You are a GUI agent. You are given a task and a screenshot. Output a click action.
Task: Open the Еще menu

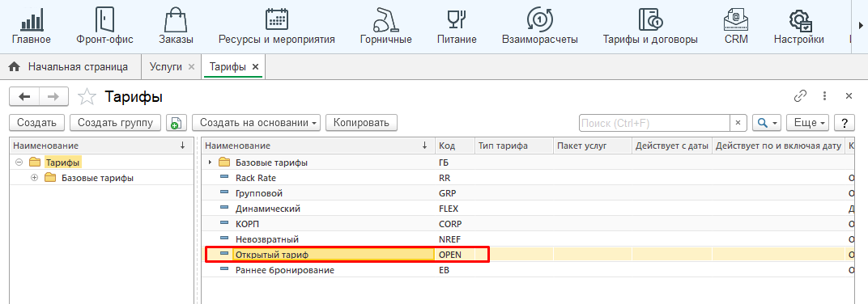808,123
